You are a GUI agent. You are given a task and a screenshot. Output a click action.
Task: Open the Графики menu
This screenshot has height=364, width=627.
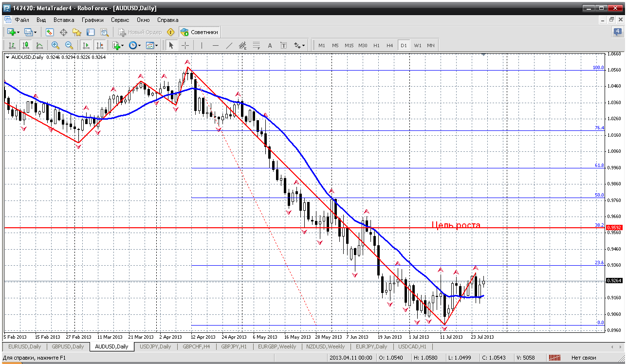92,20
